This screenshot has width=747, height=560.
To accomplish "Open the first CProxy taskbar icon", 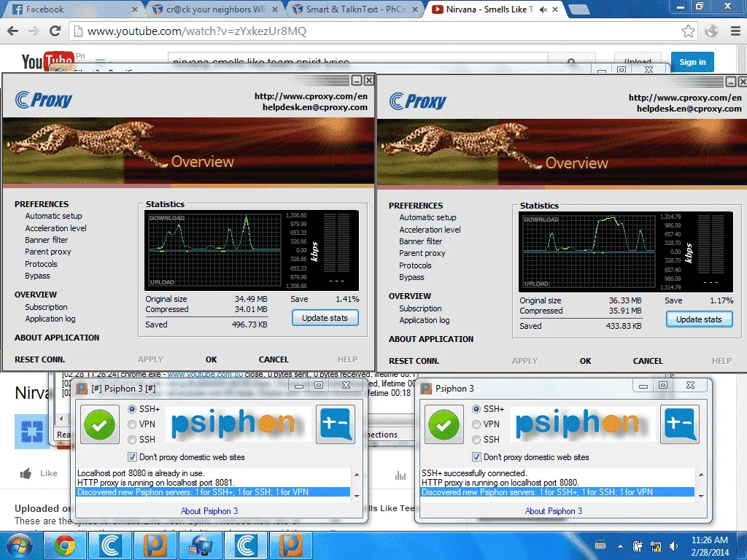I will (x=110, y=545).
